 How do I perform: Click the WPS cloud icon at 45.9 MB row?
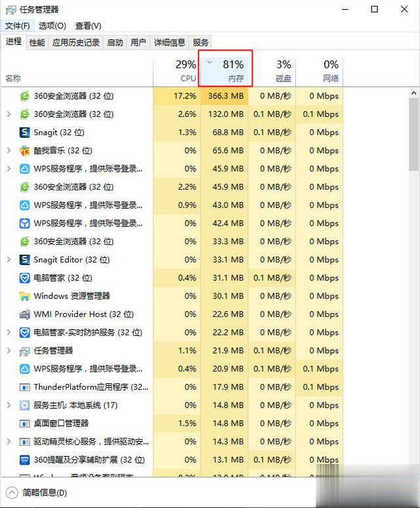(x=25, y=169)
